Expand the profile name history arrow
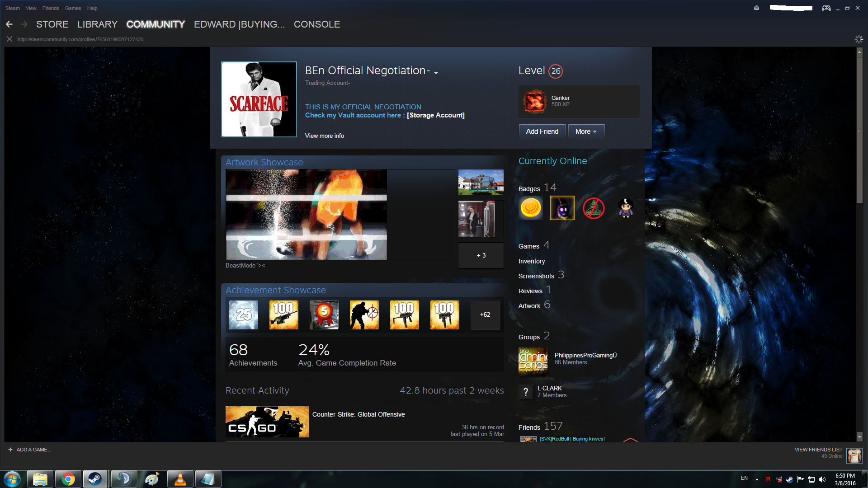The image size is (868, 488). coord(436,73)
